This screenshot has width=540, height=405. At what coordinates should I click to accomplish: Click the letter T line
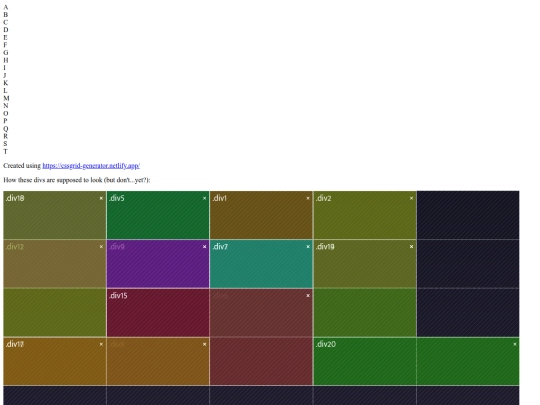coord(5,151)
